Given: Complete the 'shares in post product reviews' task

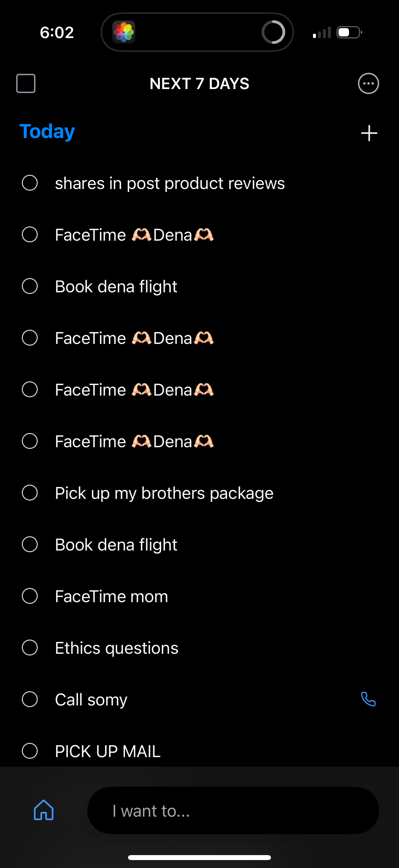Looking at the screenshot, I should [x=30, y=183].
